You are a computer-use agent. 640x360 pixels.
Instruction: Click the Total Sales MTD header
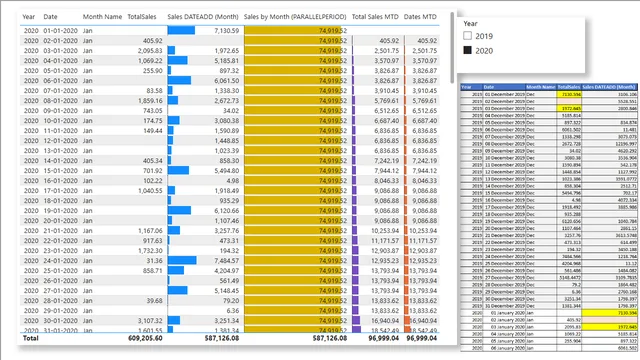pyautogui.click(x=375, y=17)
